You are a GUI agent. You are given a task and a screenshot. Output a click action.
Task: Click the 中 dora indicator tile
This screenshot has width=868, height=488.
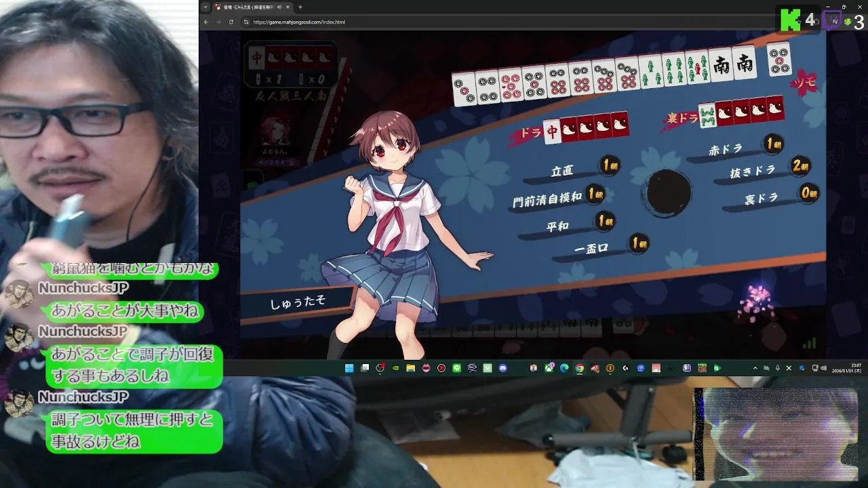551,132
